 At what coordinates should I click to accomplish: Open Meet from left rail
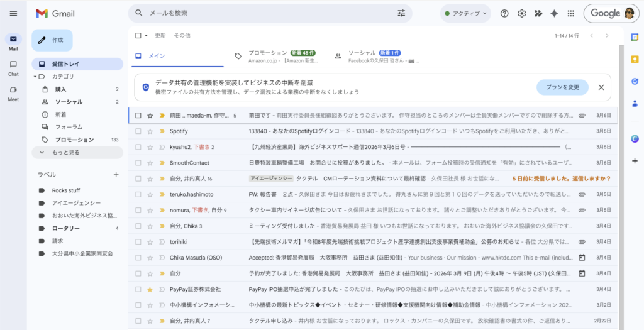pyautogui.click(x=13, y=93)
